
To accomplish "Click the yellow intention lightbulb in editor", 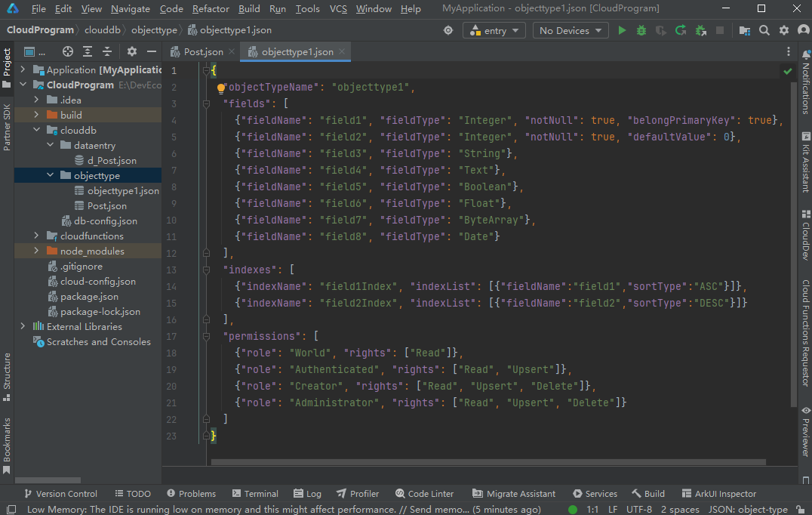I will pyautogui.click(x=221, y=88).
